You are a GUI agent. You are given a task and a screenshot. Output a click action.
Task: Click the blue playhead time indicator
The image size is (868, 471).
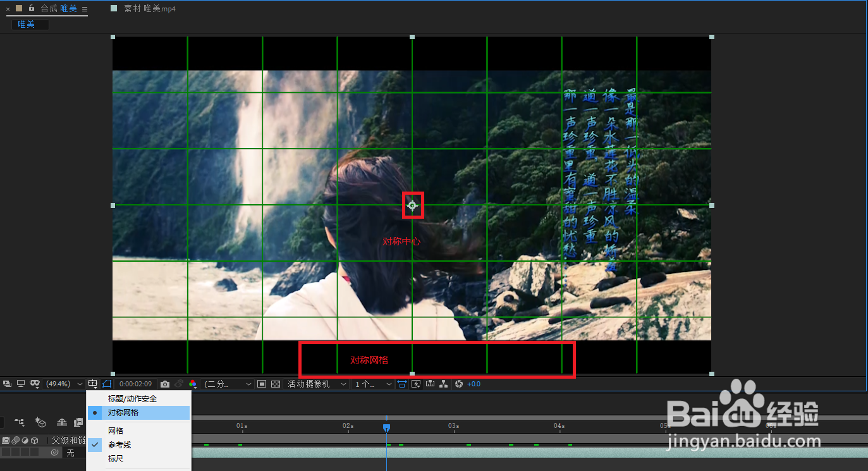point(386,428)
